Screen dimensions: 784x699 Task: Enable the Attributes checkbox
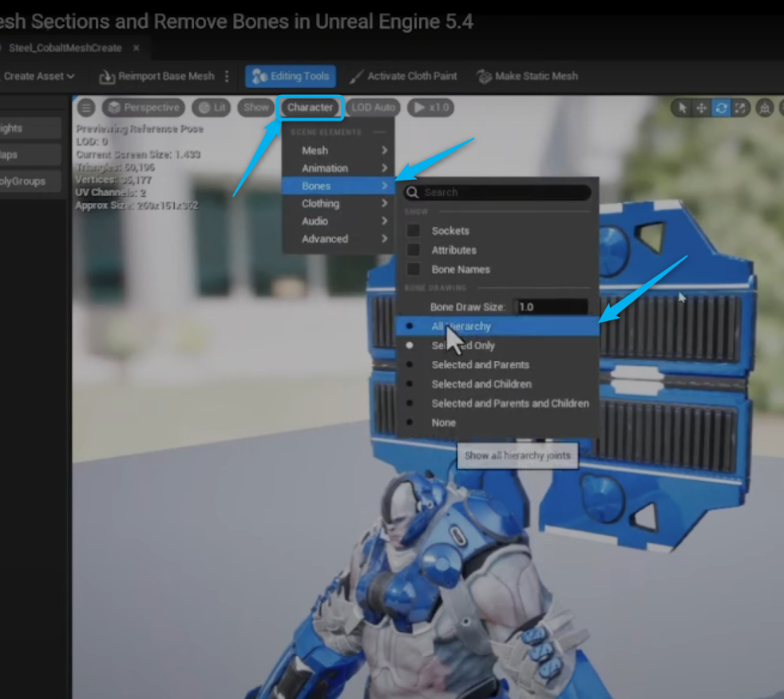[x=414, y=250]
